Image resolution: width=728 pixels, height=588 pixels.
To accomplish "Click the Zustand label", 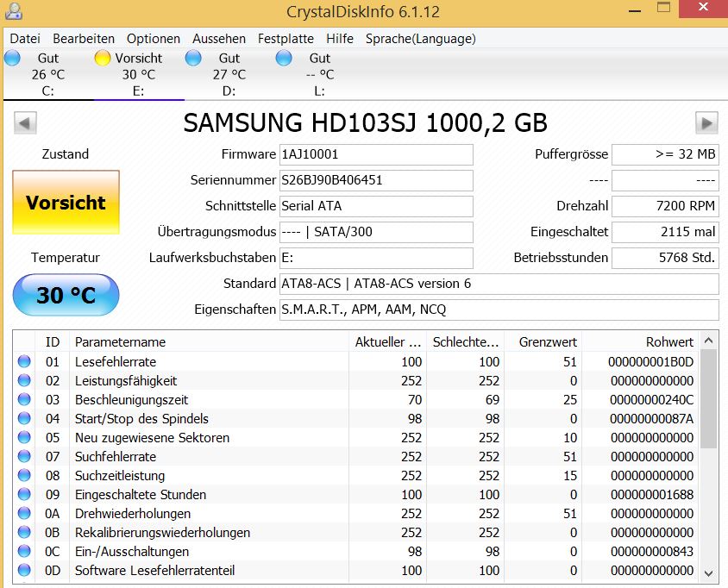I will 66,154.
